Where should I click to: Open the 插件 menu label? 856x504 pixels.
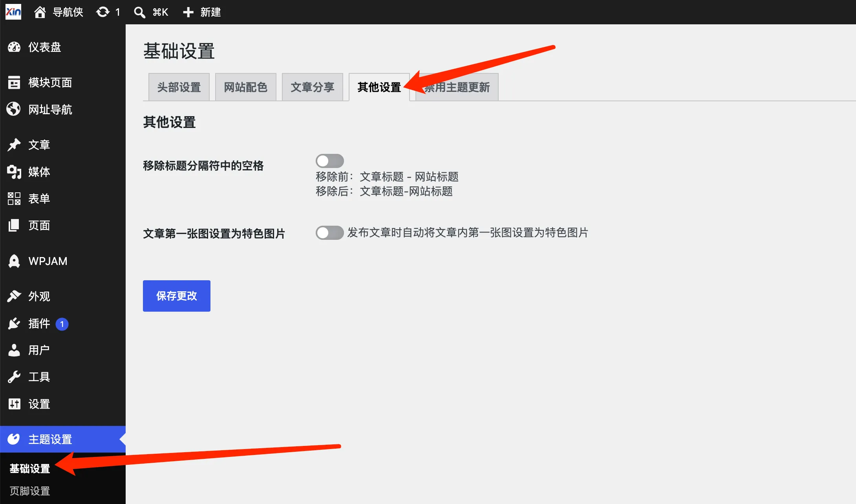(39, 323)
